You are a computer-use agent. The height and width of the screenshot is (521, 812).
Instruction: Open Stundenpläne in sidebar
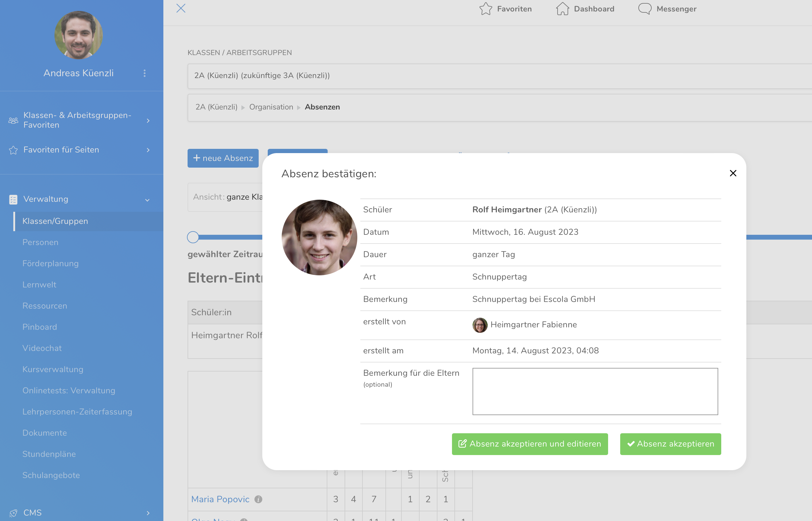49,454
